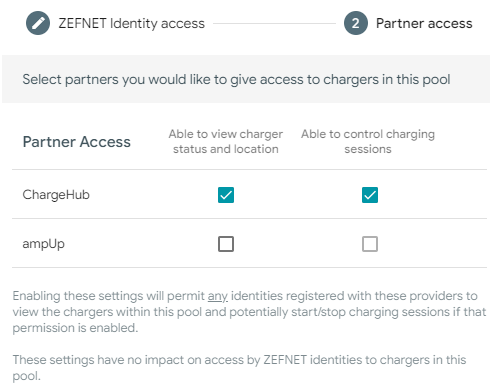The image size is (490, 387).
Task: Click the 'Enabling these settings' notice paragraph
Action: click(249, 312)
